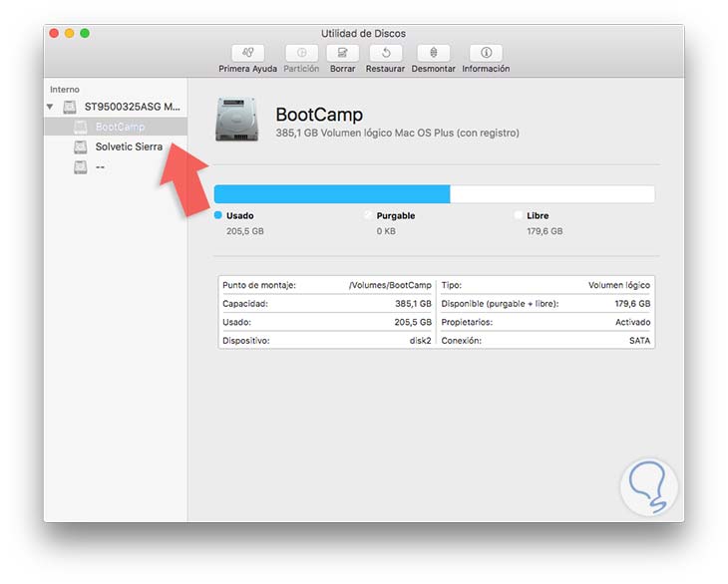Click the "Volumen lógico" type value
The height and width of the screenshot is (584, 728).
point(619,285)
